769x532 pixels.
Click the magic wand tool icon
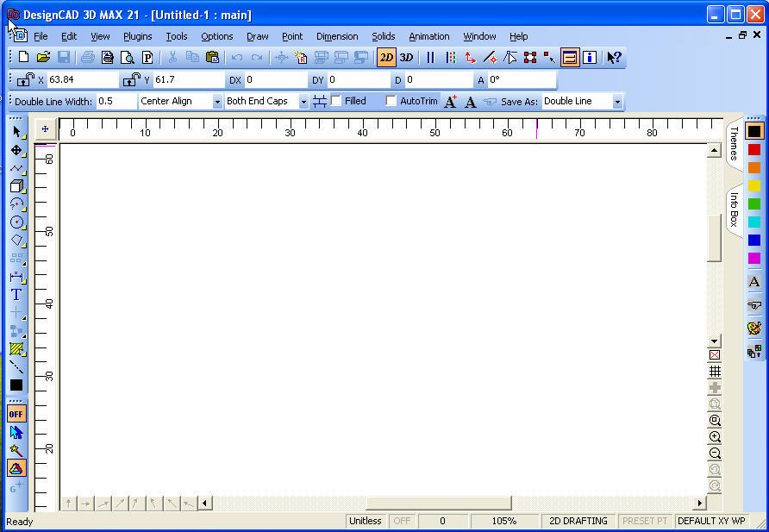(x=16, y=450)
